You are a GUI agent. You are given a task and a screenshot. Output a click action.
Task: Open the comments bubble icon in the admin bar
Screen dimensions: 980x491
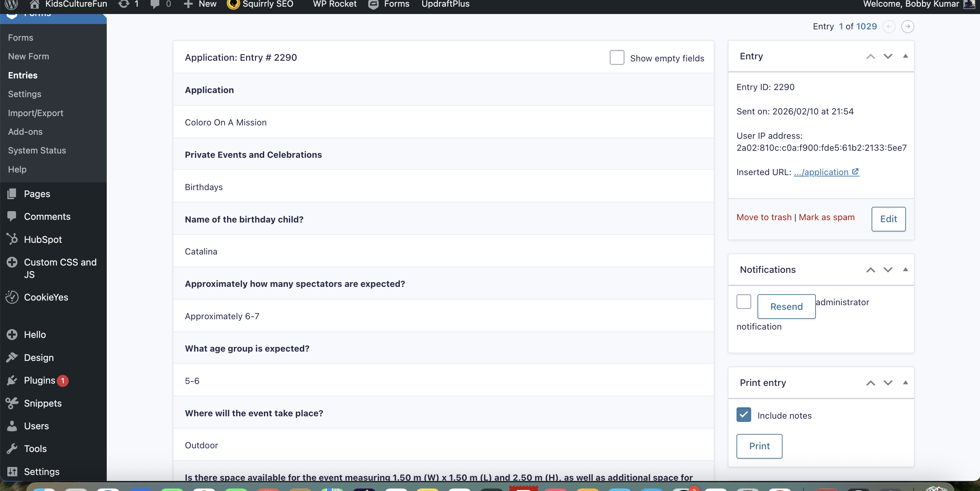click(155, 5)
